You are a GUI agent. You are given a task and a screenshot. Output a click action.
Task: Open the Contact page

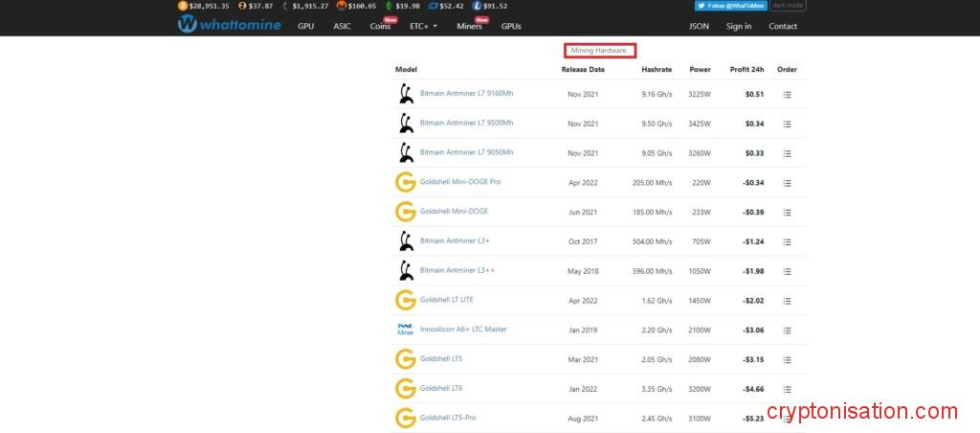coord(783,26)
